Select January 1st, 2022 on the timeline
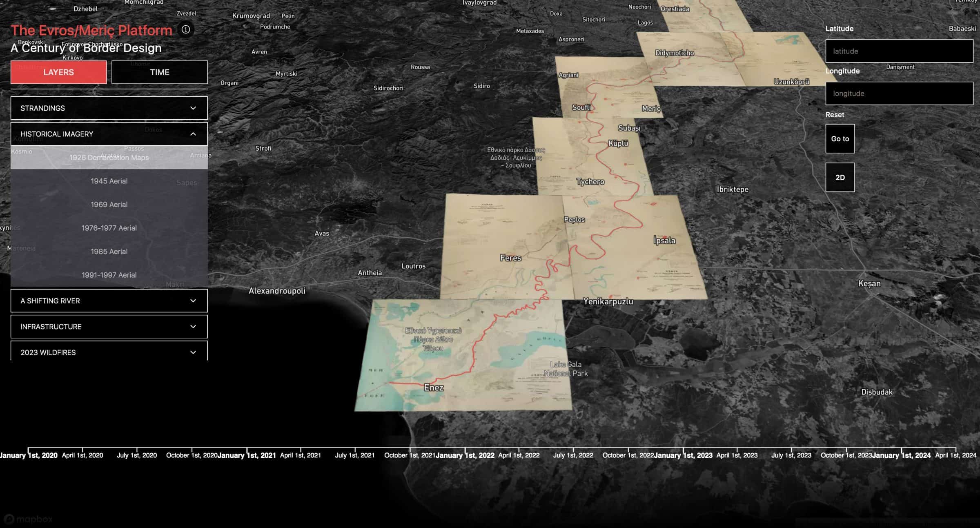 465,455
